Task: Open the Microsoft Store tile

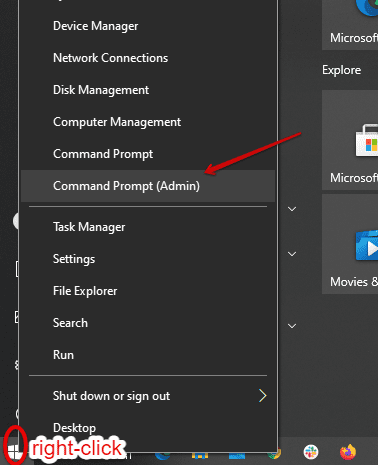Action: click(350, 140)
